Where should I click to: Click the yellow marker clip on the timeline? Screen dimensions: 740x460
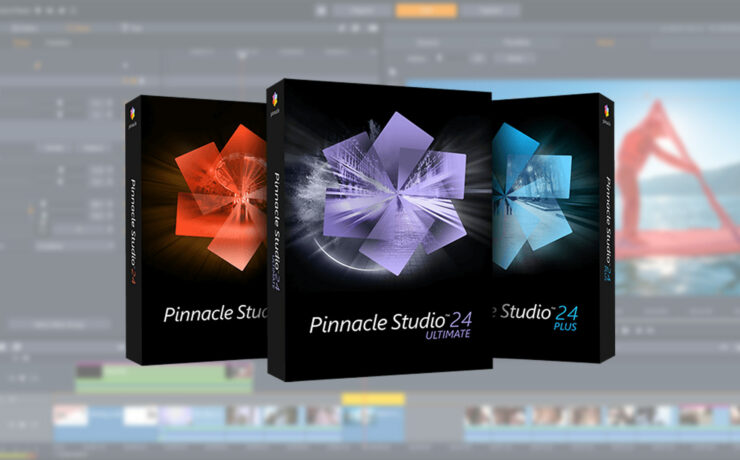click(x=373, y=399)
